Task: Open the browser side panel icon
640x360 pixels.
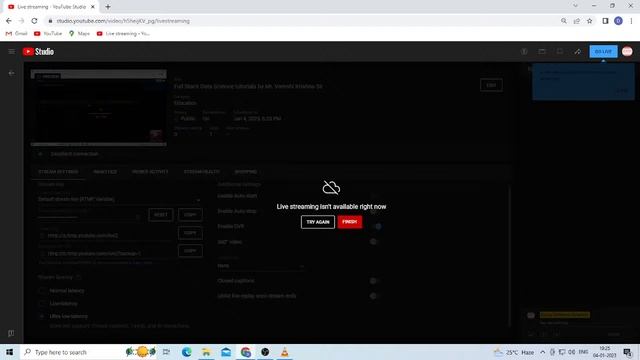Action: pyautogui.click(x=605, y=21)
